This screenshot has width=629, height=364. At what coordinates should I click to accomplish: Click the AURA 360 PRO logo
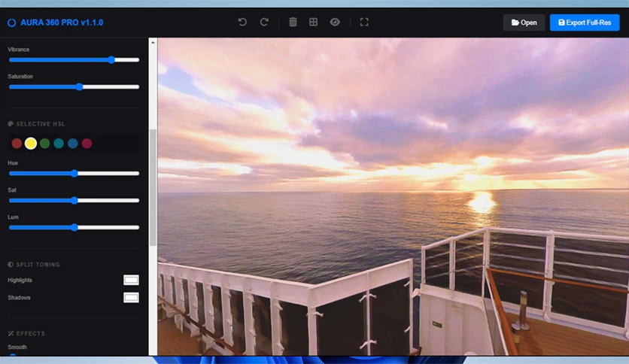[x=56, y=23]
